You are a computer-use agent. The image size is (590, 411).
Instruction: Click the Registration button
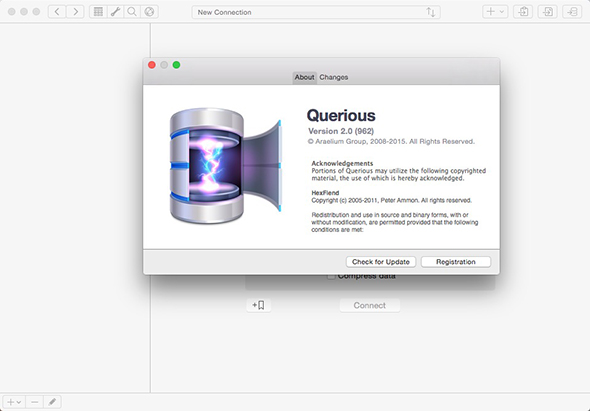tap(456, 262)
